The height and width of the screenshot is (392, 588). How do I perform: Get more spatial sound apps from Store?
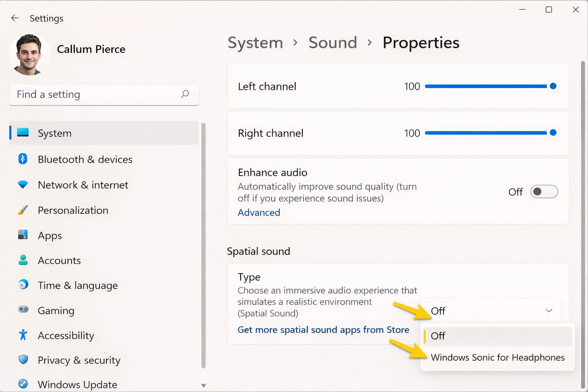pos(323,330)
